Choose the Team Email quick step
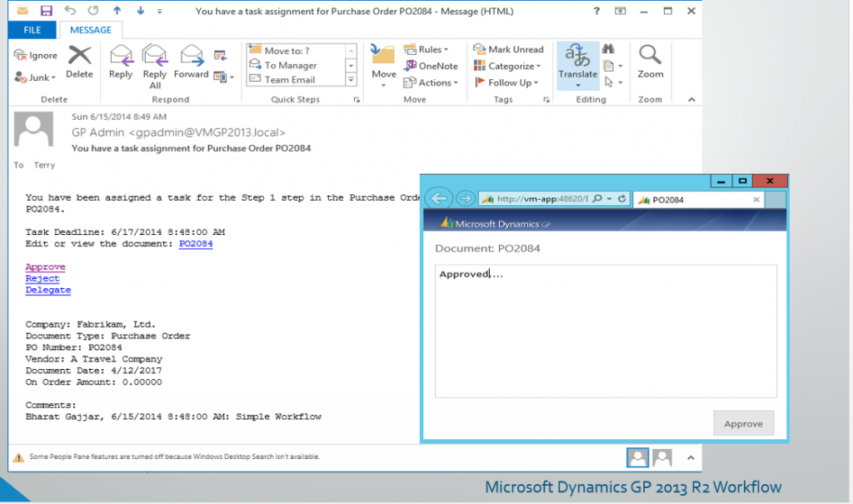This screenshot has width=853, height=504. 296,79
